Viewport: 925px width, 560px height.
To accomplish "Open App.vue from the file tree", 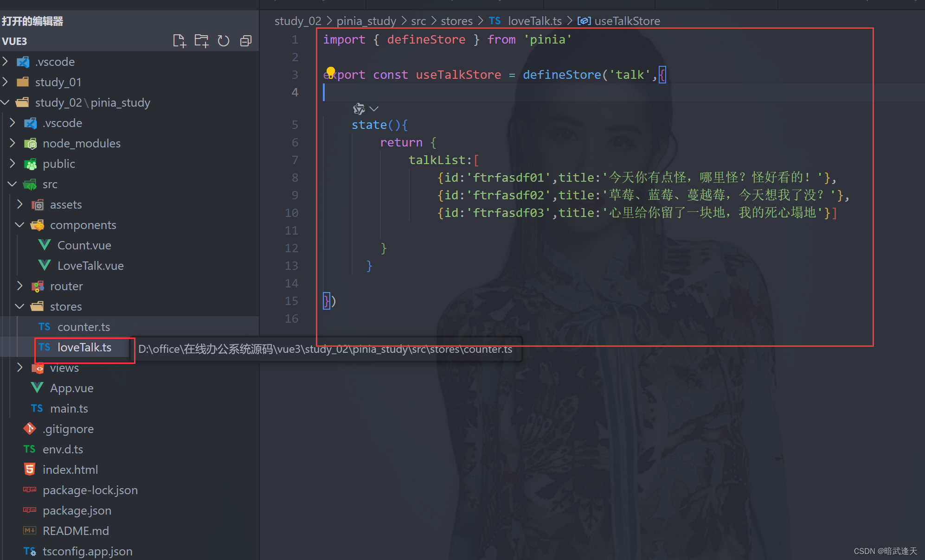I will [x=72, y=388].
